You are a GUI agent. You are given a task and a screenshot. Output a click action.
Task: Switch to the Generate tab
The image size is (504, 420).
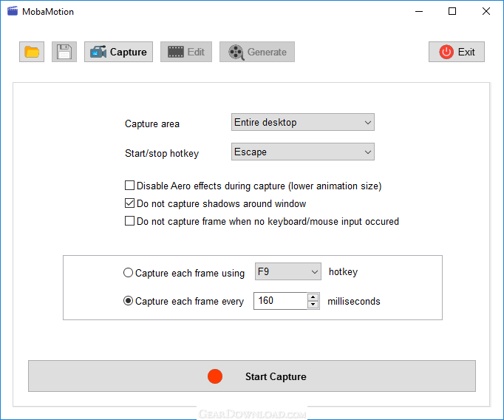click(257, 52)
